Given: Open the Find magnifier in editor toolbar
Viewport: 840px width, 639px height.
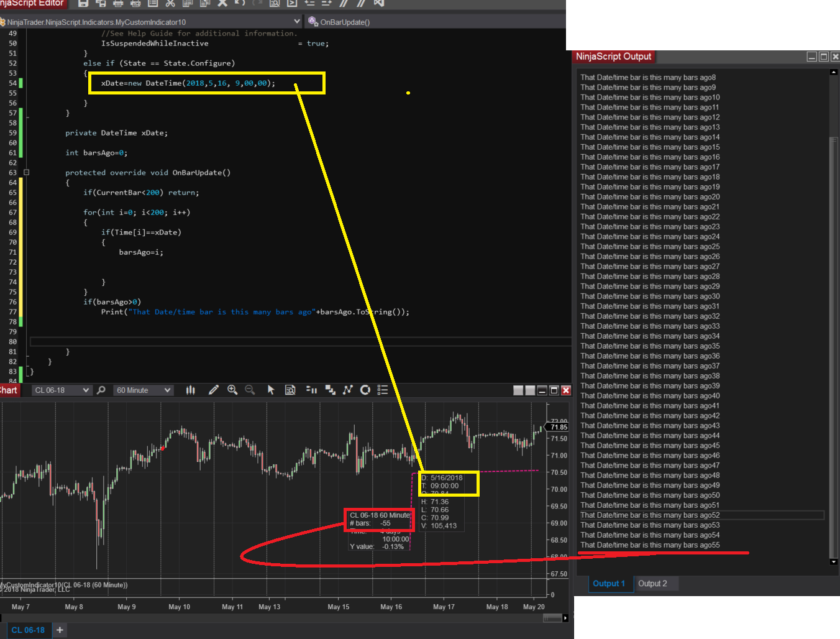Looking at the screenshot, I should [x=275, y=3].
